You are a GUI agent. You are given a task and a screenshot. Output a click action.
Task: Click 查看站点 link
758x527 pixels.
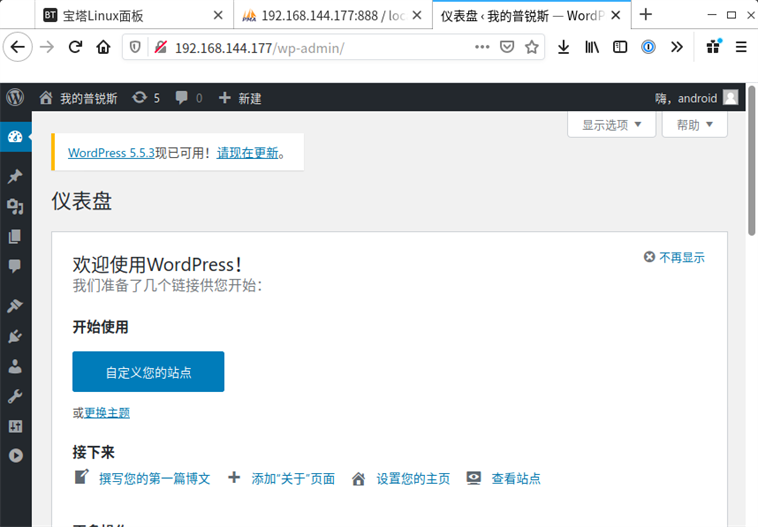tap(516, 479)
